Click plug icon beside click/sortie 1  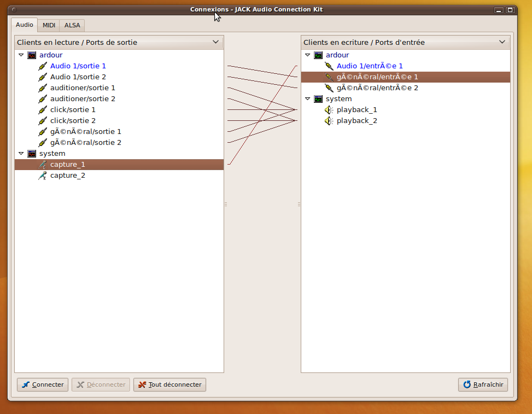[43, 110]
